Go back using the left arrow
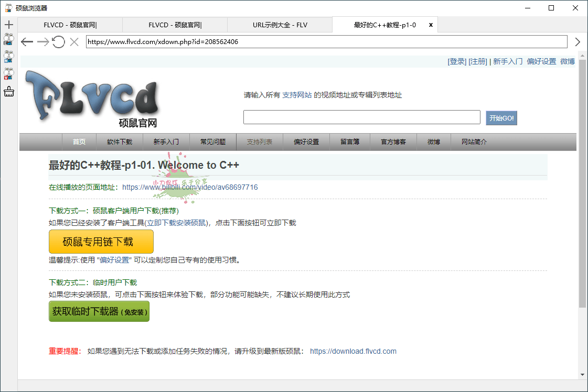 point(27,42)
